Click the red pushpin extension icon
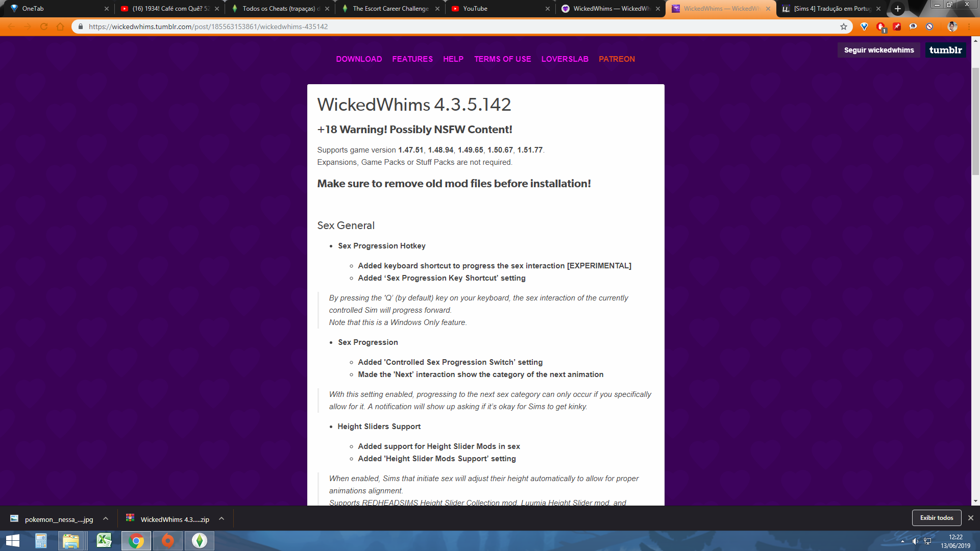This screenshot has width=980, height=551. [897, 27]
